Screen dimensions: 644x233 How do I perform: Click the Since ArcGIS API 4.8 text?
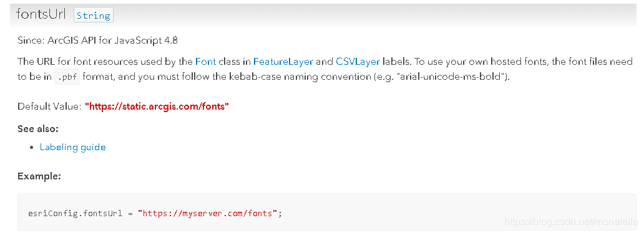[x=97, y=40]
